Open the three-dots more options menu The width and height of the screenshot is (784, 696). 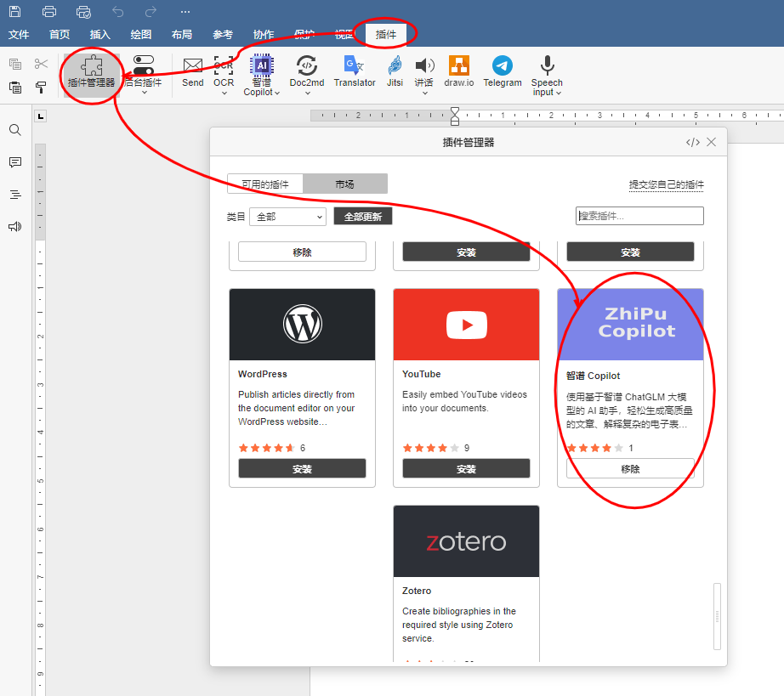click(185, 12)
